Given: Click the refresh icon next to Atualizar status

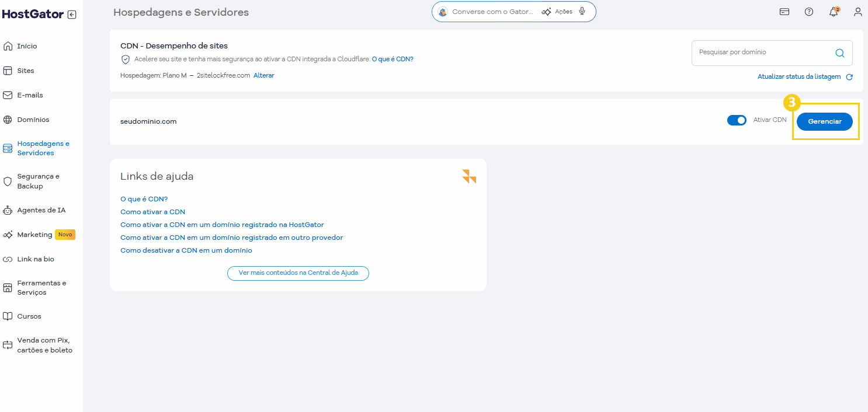Looking at the screenshot, I should (849, 76).
